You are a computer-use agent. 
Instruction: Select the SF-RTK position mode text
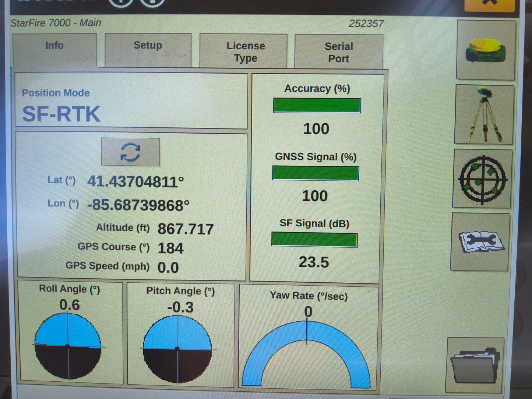(61, 114)
